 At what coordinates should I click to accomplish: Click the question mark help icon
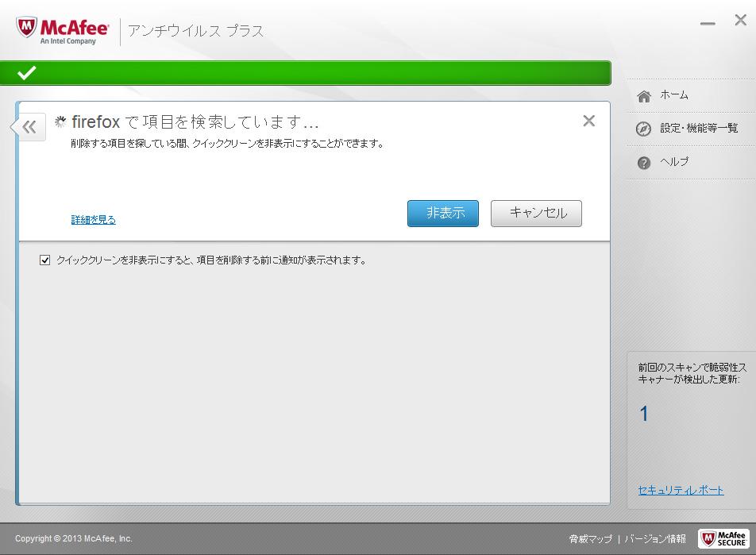click(644, 163)
